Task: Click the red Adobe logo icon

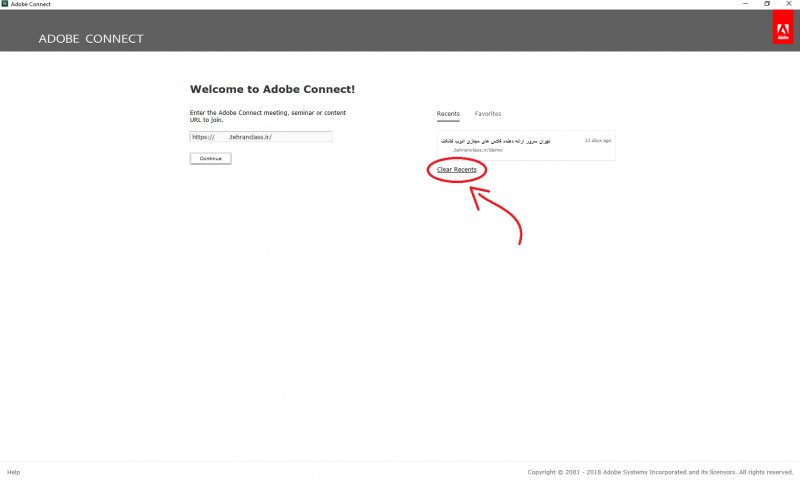Action: coord(782,32)
